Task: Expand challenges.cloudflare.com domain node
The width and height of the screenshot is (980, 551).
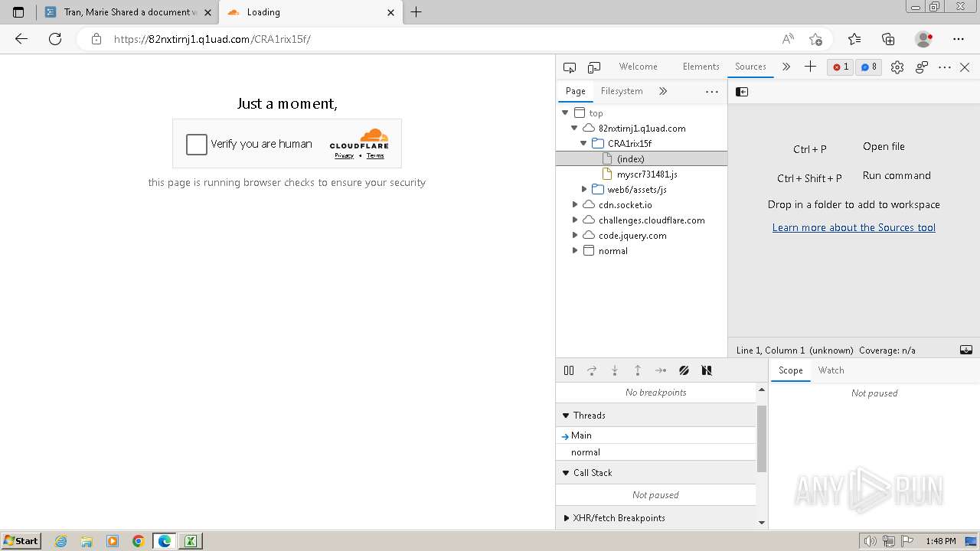Action: click(x=574, y=220)
